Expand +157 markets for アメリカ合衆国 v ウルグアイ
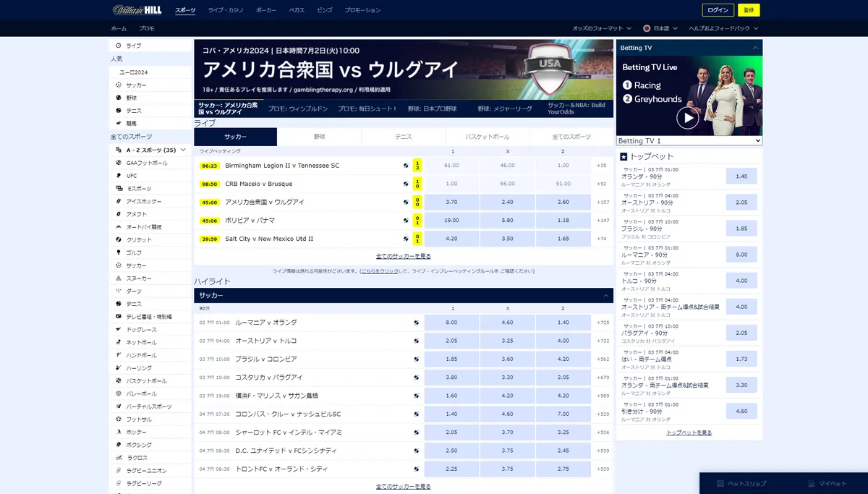The height and width of the screenshot is (494, 868). tap(603, 202)
